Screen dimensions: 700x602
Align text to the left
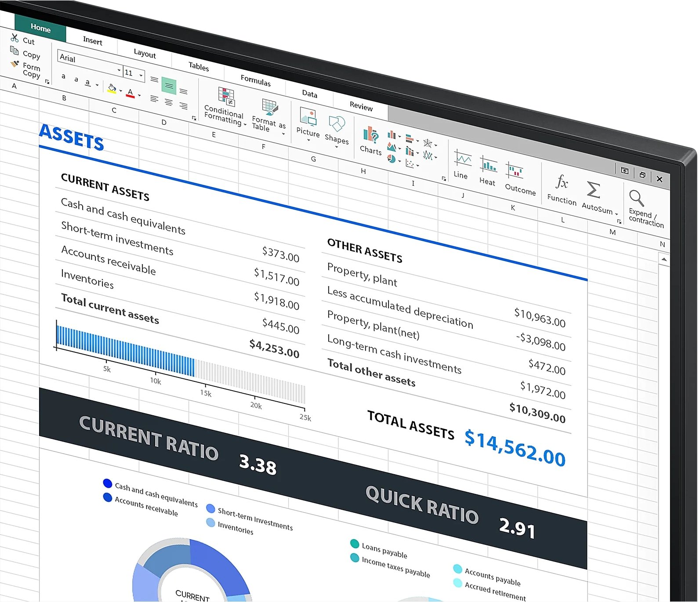click(154, 98)
